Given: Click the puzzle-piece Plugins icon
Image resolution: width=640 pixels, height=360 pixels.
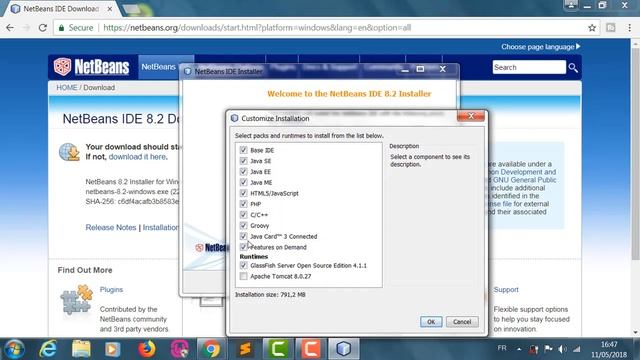Looking at the screenshot, I should click(76, 300).
